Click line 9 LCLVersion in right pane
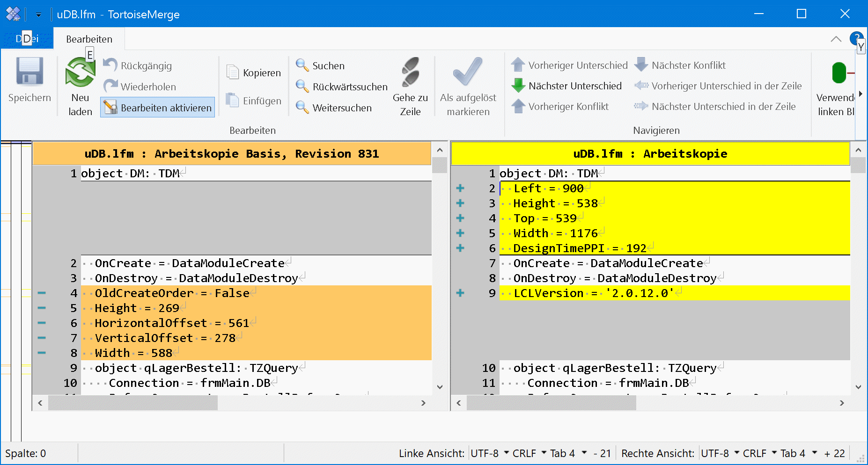Image resolution: width=868 pixels, height=465 pixels. point(594,293)
